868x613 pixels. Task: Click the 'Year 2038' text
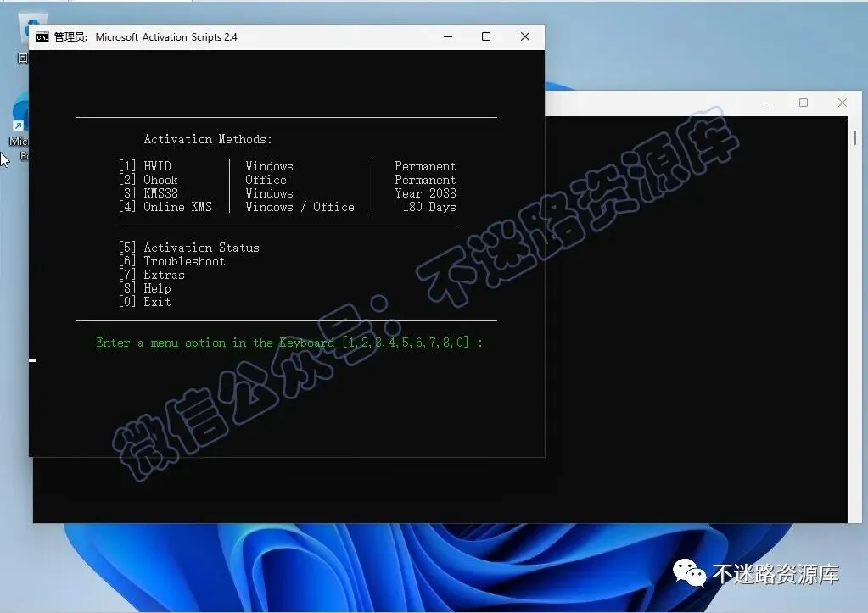pos(426,193)
